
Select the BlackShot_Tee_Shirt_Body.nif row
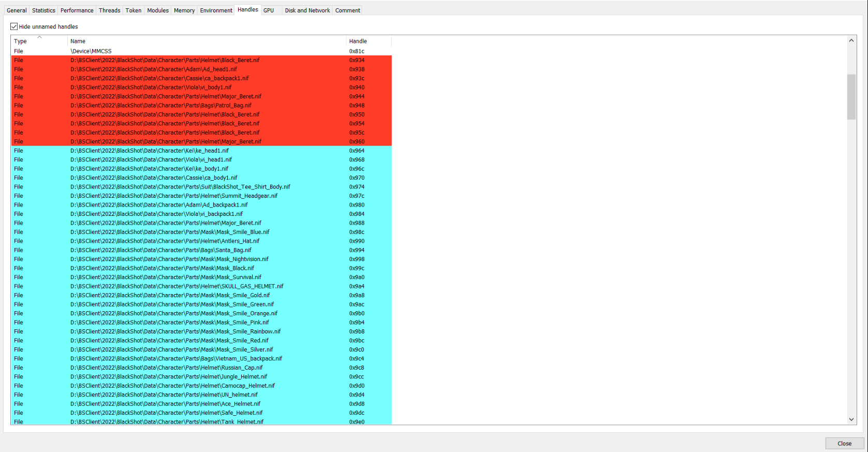click(x=201, y=187)
